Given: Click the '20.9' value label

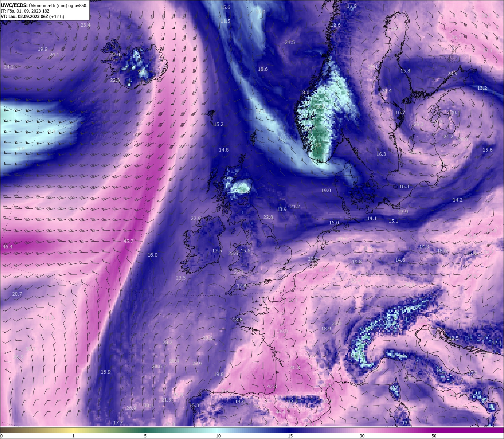Looking at the screenshot, I should pyautogui.click(x=313, y=259).
